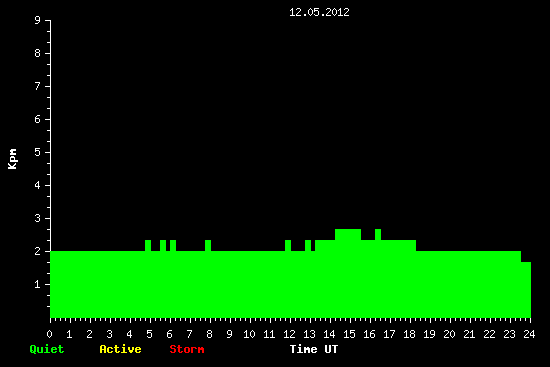Click hour 18 on the time axis

(409, 334)
